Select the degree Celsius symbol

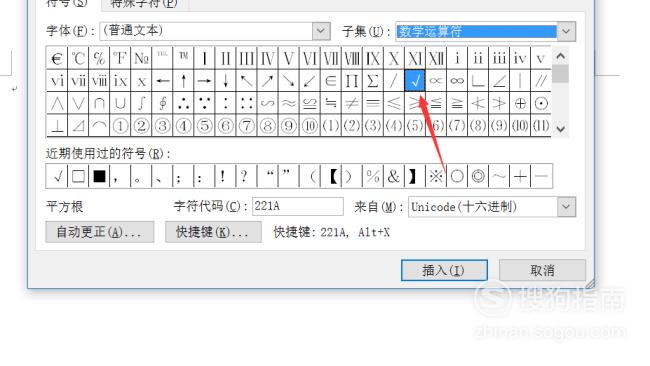click(x=78, y=58)
